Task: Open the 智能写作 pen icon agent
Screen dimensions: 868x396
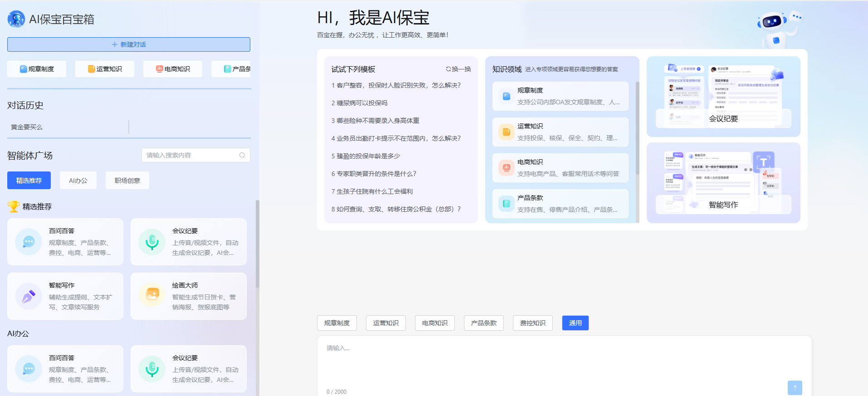Action: point(29,296)
